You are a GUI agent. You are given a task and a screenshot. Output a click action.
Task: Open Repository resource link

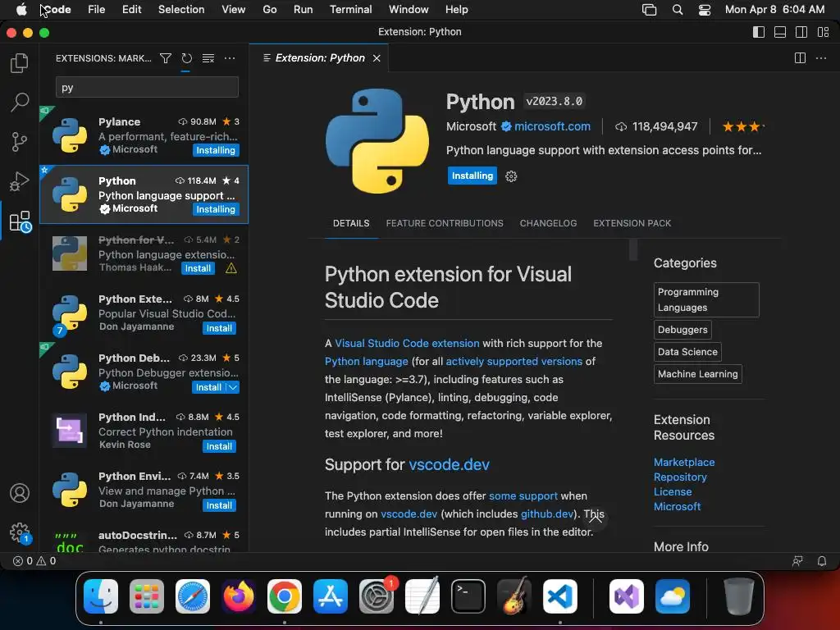click(680, 477)
